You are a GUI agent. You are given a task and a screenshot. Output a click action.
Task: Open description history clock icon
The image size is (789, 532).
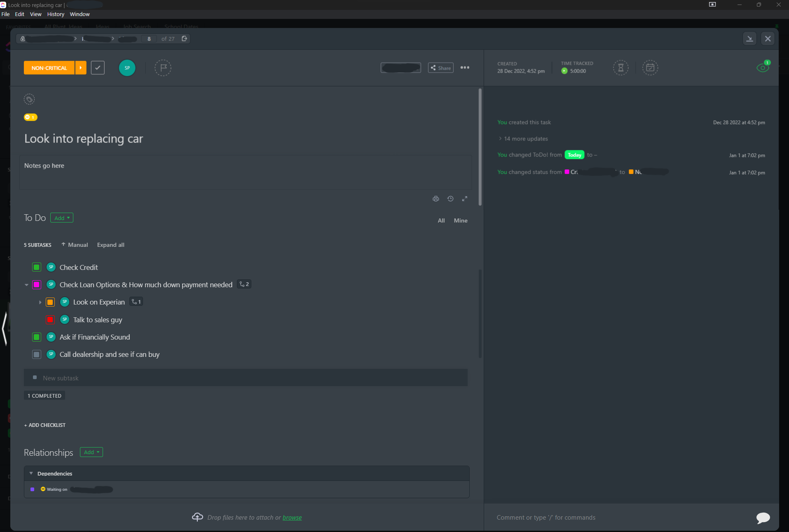click(x=450, y=199)
